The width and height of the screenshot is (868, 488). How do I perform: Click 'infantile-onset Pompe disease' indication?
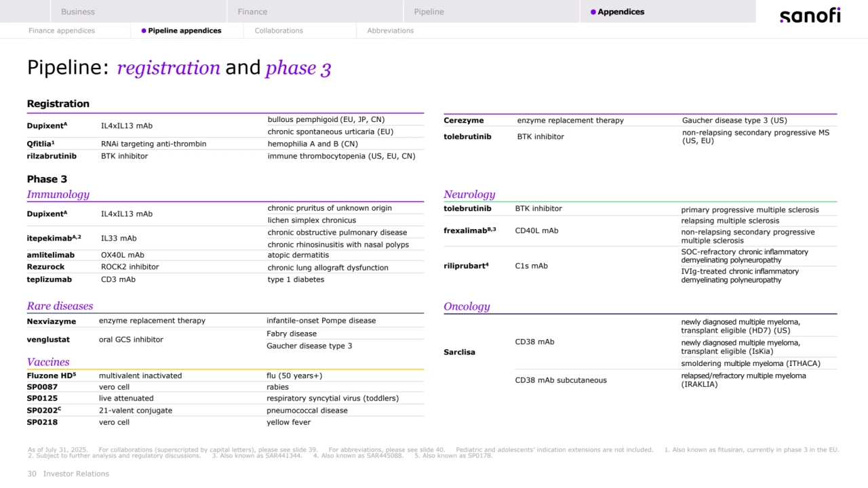[x=321, y=321]
